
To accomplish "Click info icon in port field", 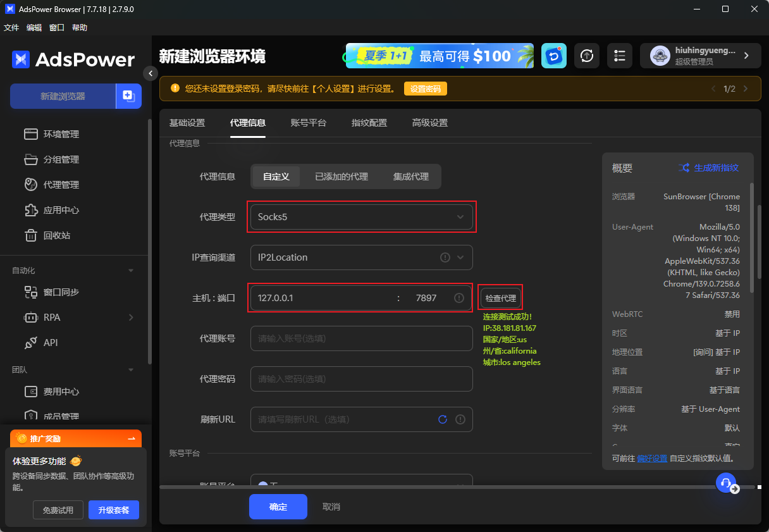I will click(x=459, y=298).
